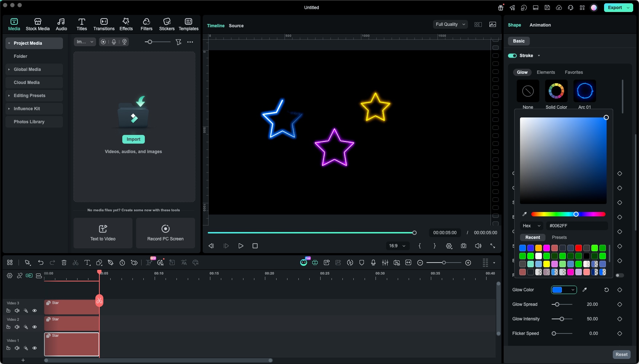Viewport: 639px width, 364px height.
Task: Click the Export button
Action: pos(615,8)
